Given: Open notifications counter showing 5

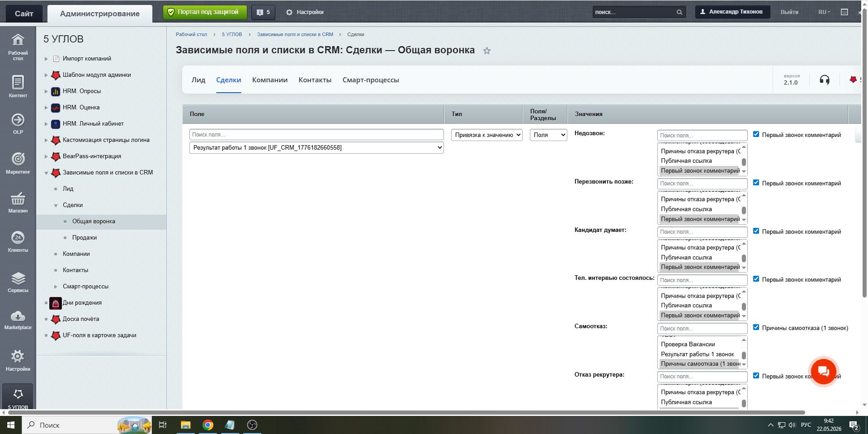Looking at the screenshot, I should pyautogui.click(x=263, y=12).
